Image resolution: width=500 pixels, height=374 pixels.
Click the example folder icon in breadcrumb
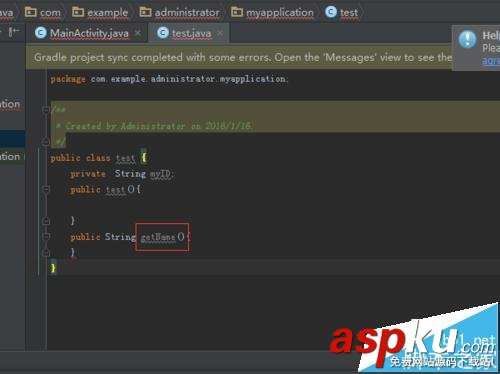(78, 12)
